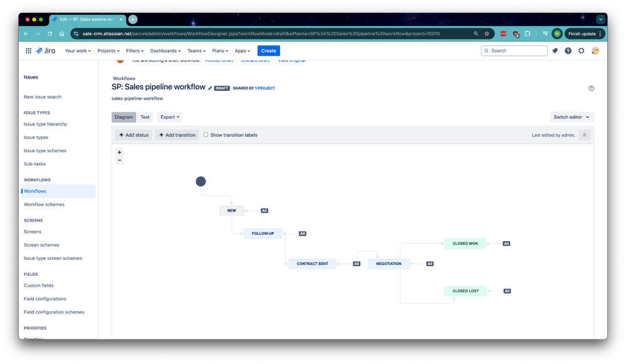This screenshot has height=364, width=626.
Task: Expand the Plans menu
Action: pos(220,51)
